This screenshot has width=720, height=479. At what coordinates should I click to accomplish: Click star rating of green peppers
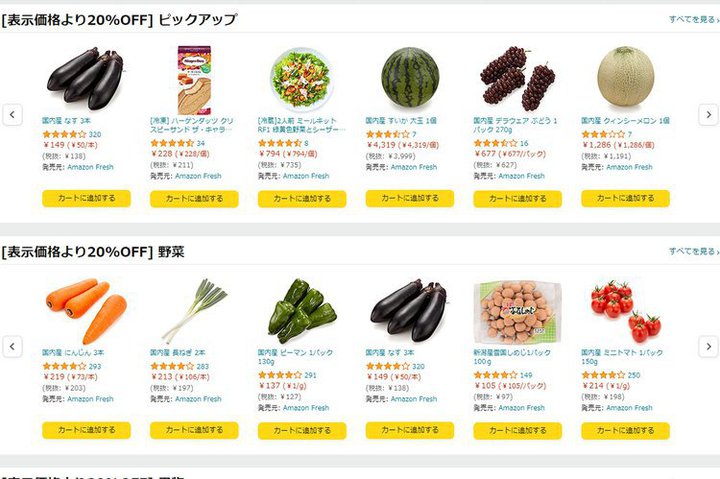pos(279,375)
